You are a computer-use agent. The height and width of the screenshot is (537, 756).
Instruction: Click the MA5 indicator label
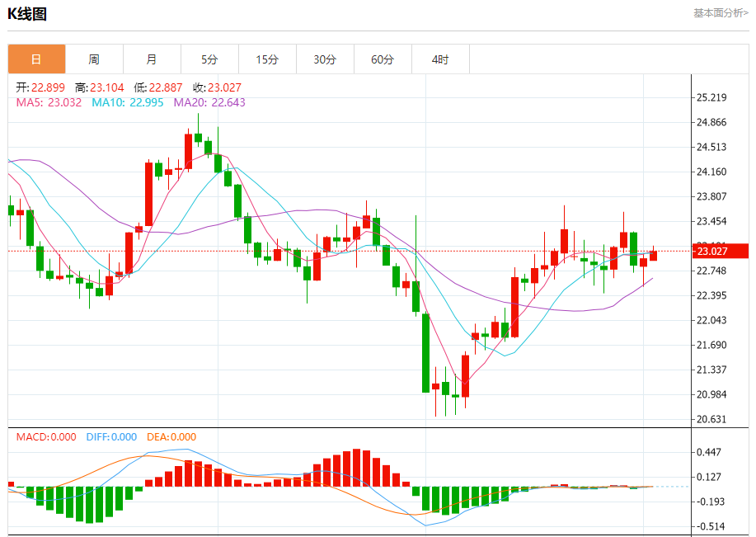(49, 102)
